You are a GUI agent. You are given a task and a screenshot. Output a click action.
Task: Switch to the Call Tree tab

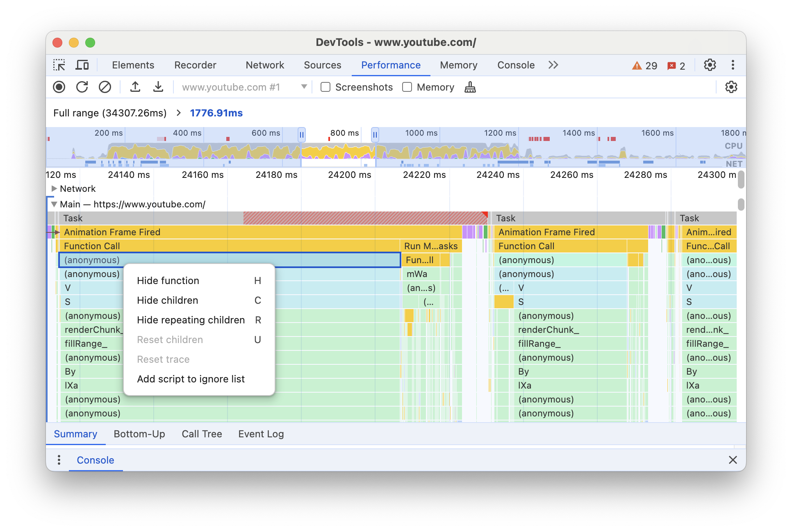203,434
